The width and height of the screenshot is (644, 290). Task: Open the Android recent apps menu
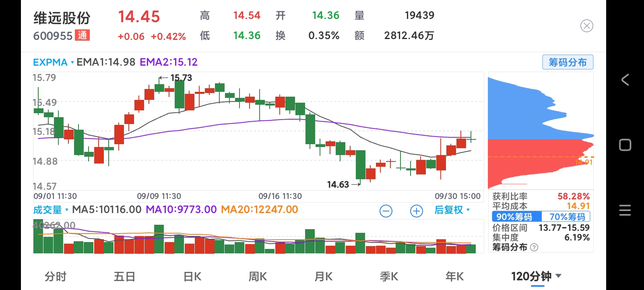[x=625, y=210]
